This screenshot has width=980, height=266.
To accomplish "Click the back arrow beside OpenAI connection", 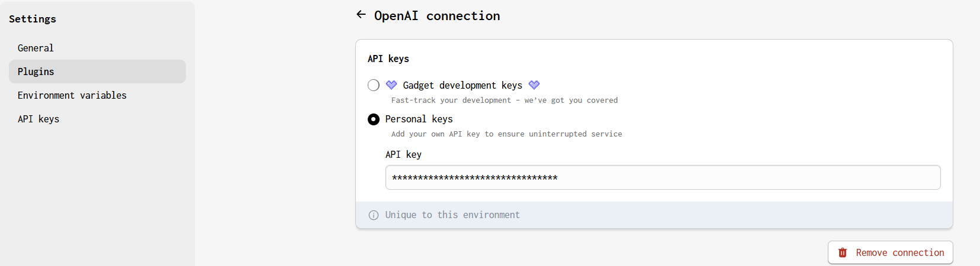I will [x=361, y=15].
